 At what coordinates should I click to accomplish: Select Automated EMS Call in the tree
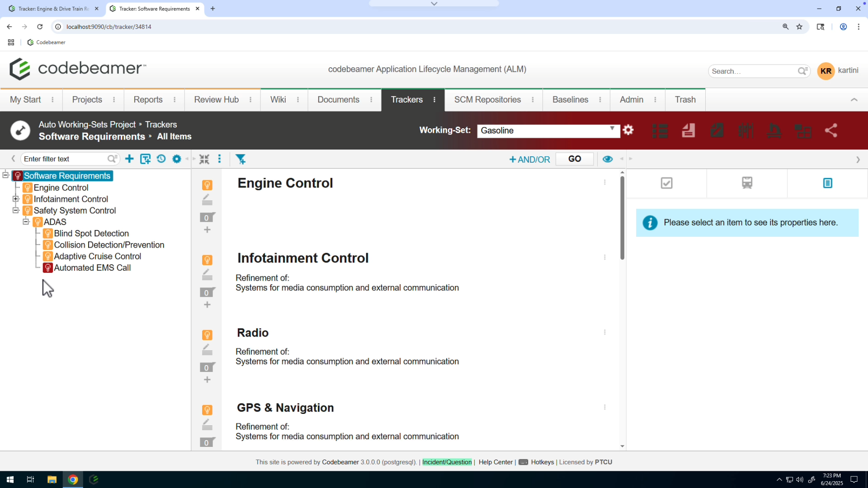(x=92, y=267)
